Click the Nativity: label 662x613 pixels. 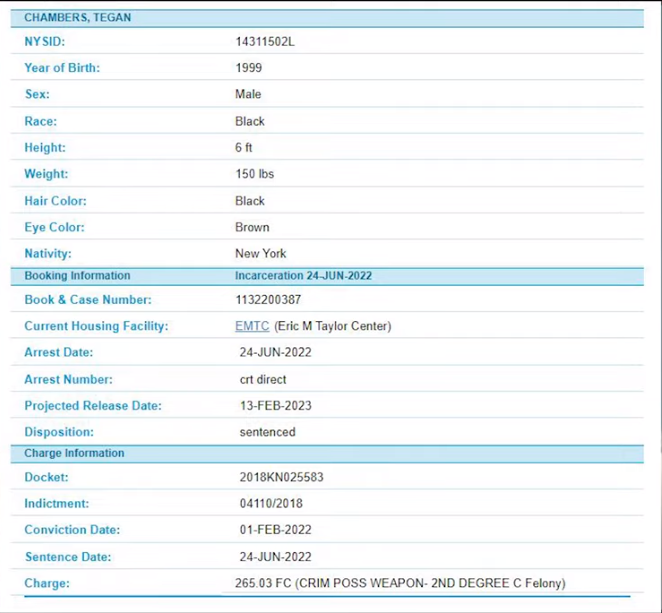coord(48,253)
